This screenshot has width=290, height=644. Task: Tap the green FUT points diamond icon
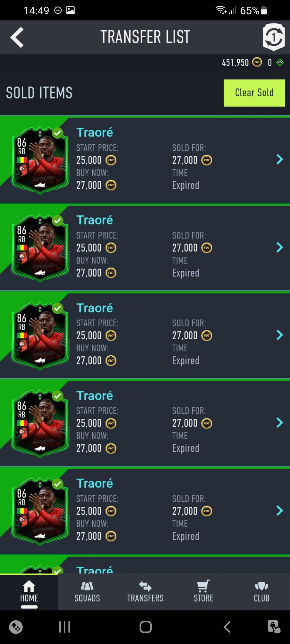tap(280, 62)
